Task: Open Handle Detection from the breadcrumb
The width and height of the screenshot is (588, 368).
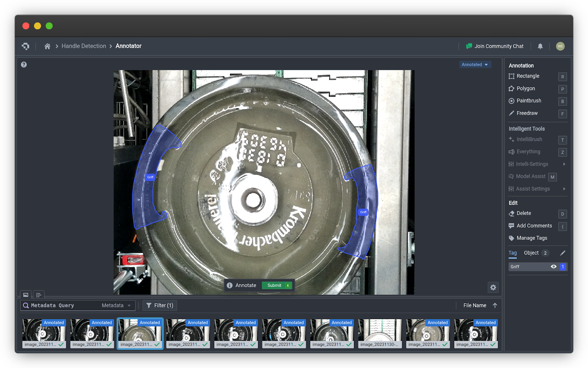Action: (83, 46)
